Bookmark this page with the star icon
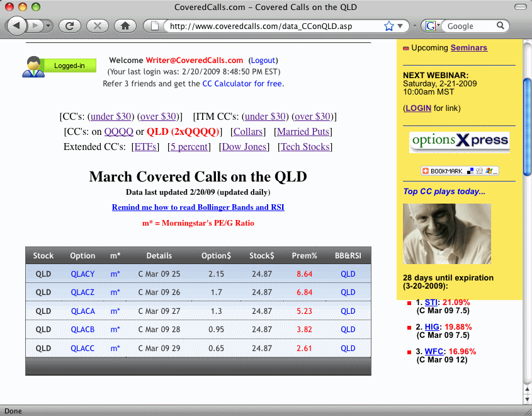The width and height of the screenshot is (532, 416). pos(389,26)
